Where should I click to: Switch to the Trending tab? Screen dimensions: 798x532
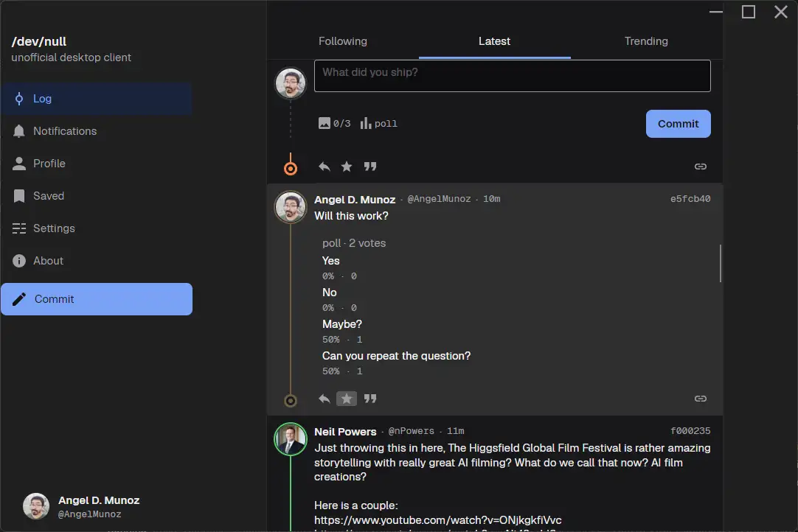pos(646,41)
